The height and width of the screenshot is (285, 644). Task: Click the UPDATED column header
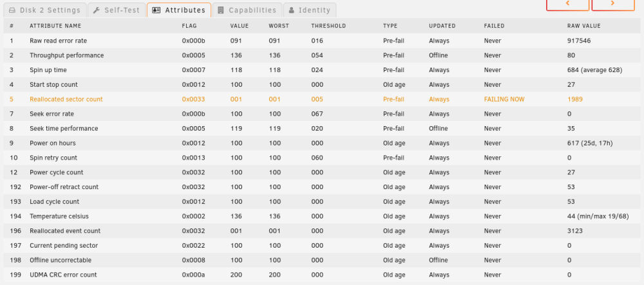tap(442, 26)
